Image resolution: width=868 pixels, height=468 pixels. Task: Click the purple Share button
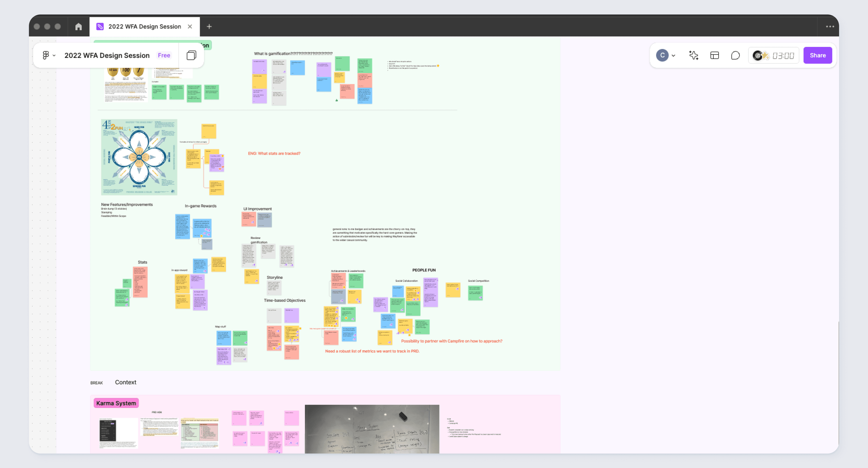click(x=817, y=55)
